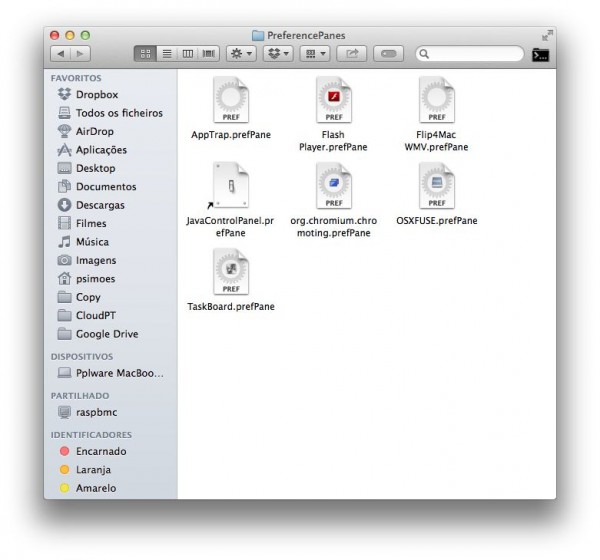Go forward with the right arrow button
The height and width of the screenshot is (560, 600).
point(80,54)
